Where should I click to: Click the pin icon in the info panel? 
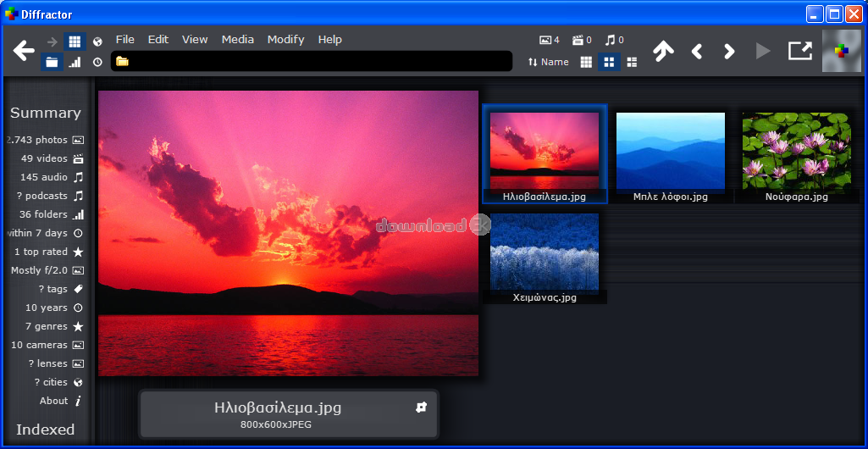click(x=421, y=407)
